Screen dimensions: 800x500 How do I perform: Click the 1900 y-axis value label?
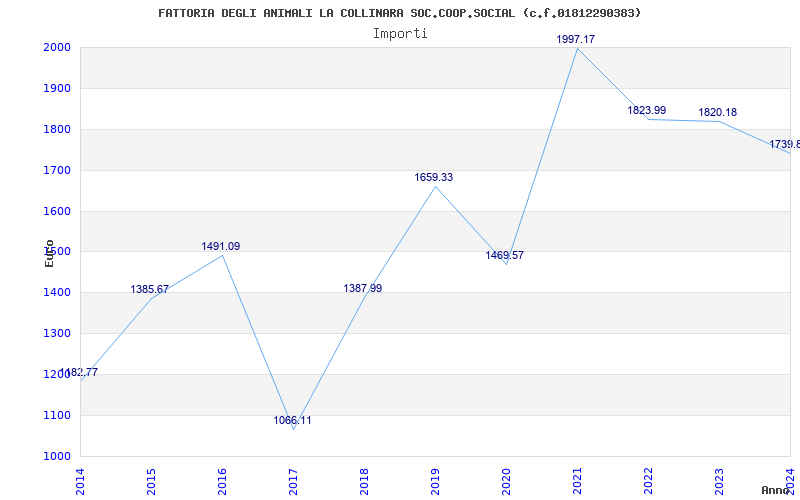57,88
